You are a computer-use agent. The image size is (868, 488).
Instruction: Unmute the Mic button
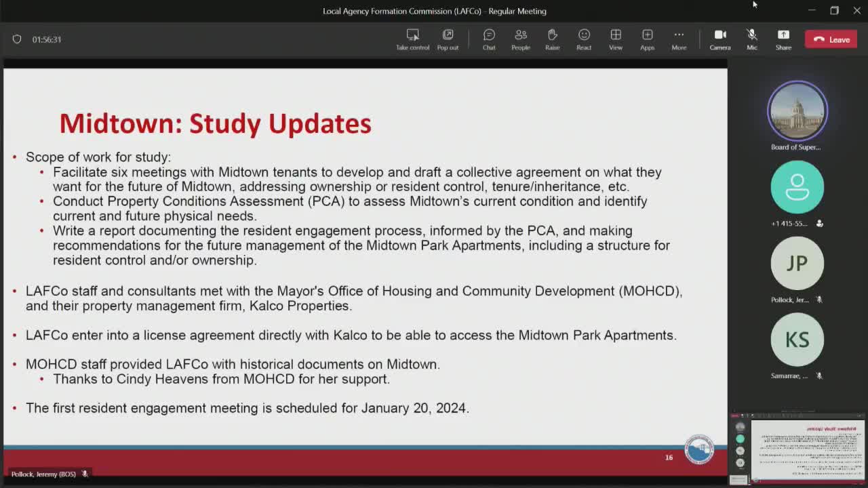[751, 39]
